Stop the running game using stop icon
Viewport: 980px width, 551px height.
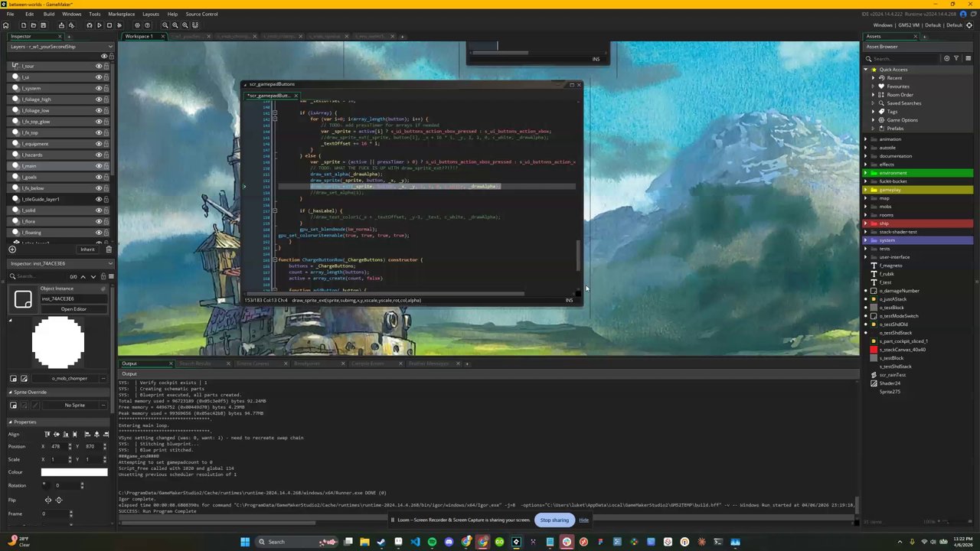[109, 25]
